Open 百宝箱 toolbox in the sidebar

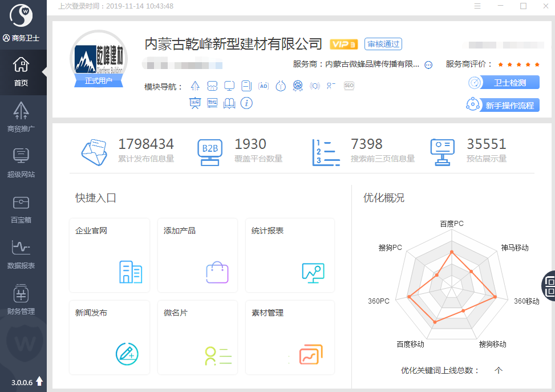21,209
